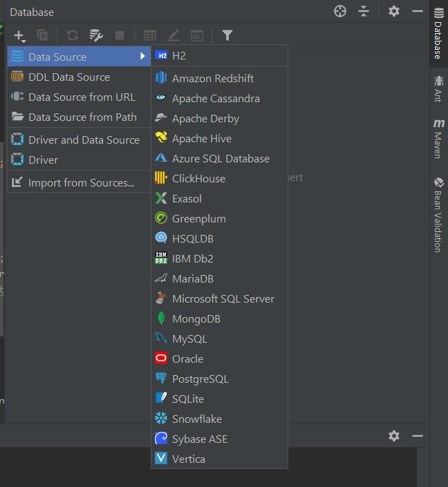Viewport: 448px width, 487px height.
Task: Click the Collapse All icon in header
Action: (x=364, y=12)
